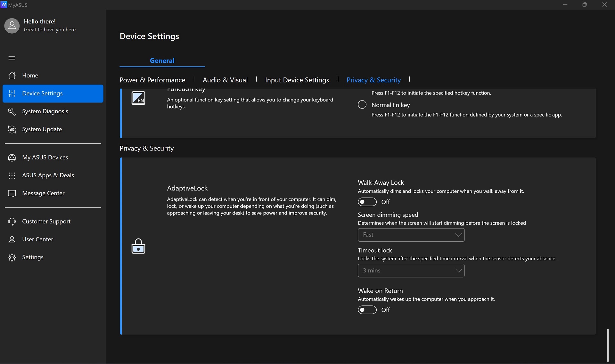Click the Home house icon
615x364 pixels.
12,76
